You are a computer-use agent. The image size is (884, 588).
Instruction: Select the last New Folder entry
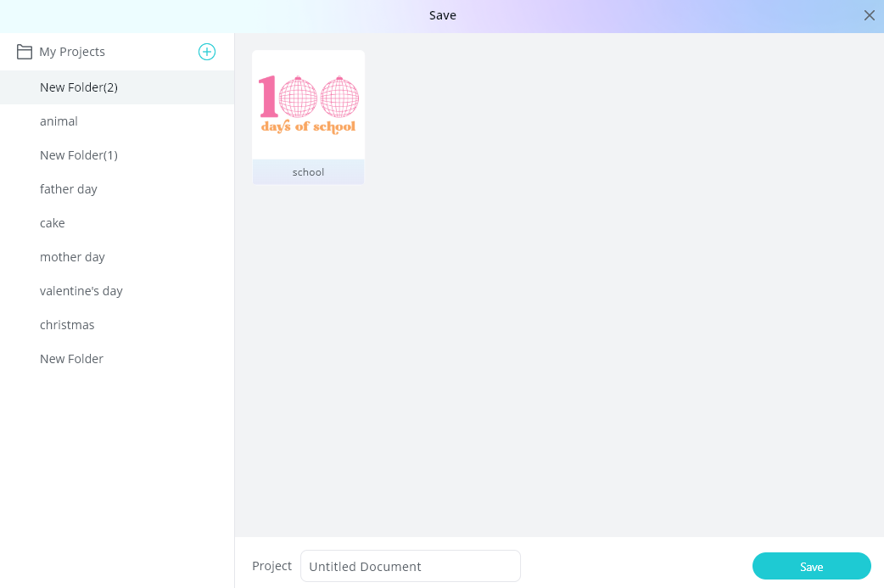pyautogui.click(x=117, y=359)
